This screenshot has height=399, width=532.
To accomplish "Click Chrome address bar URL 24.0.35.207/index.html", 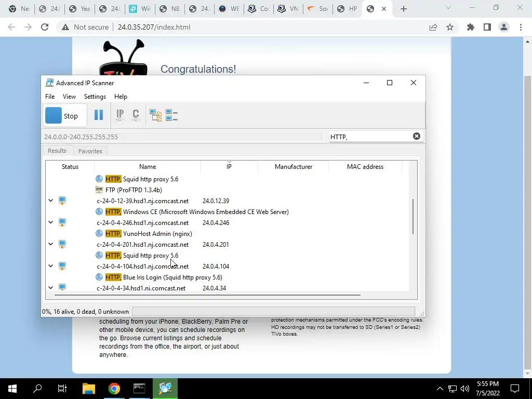I will click(x=154, y=27).
